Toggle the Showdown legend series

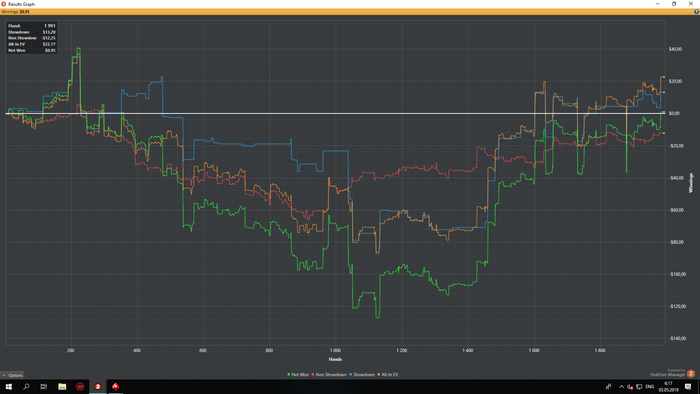point(362,374)
